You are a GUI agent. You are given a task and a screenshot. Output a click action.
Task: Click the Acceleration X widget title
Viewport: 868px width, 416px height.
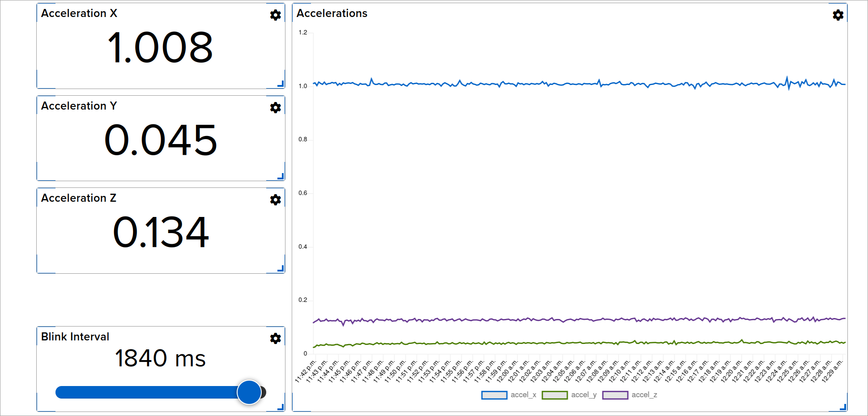[79, 13]
